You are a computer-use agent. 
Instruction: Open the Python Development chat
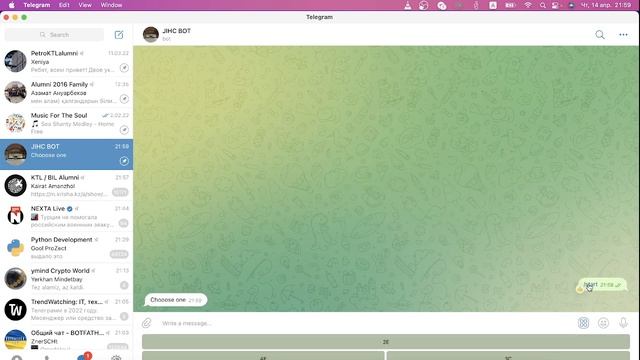[67, 247]
